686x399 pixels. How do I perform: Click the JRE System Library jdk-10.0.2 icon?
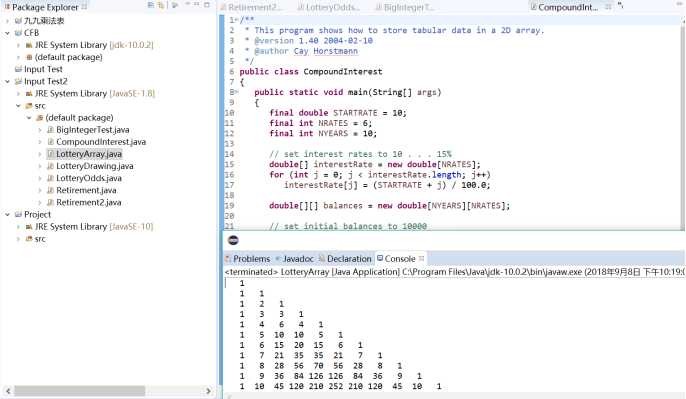[29, 45]
